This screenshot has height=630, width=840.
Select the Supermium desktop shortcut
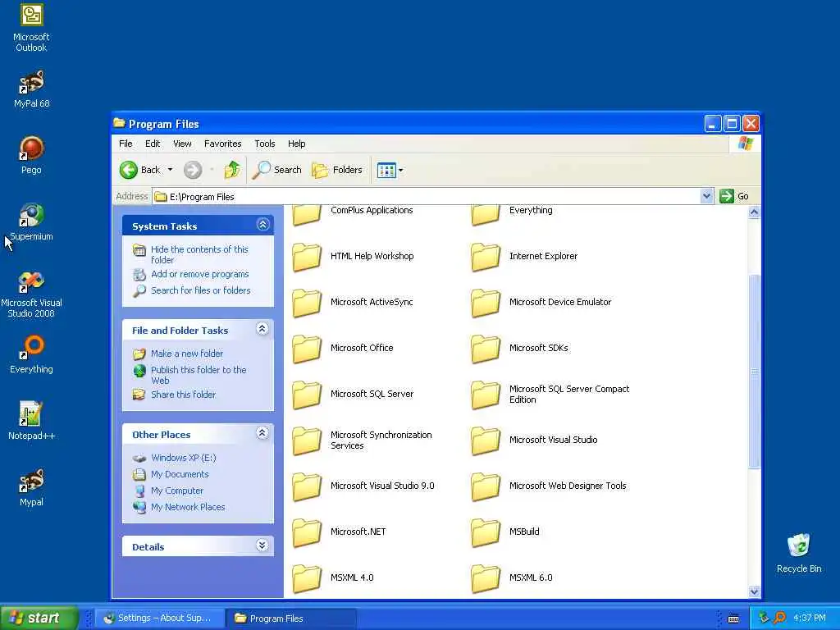(31, 221)
